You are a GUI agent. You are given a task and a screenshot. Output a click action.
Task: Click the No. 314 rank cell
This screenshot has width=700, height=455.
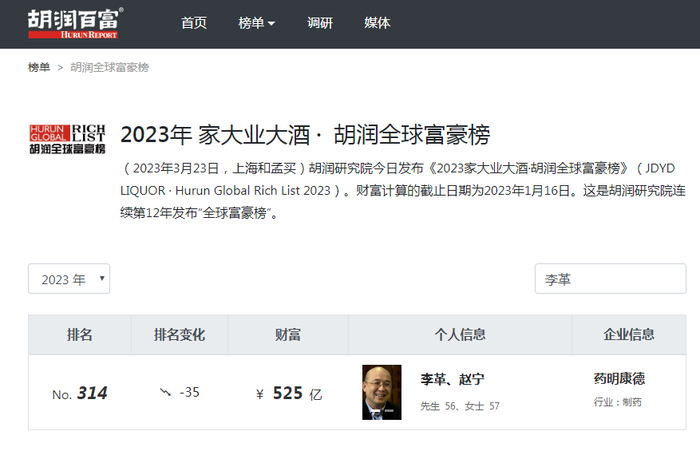click(79, 393)
